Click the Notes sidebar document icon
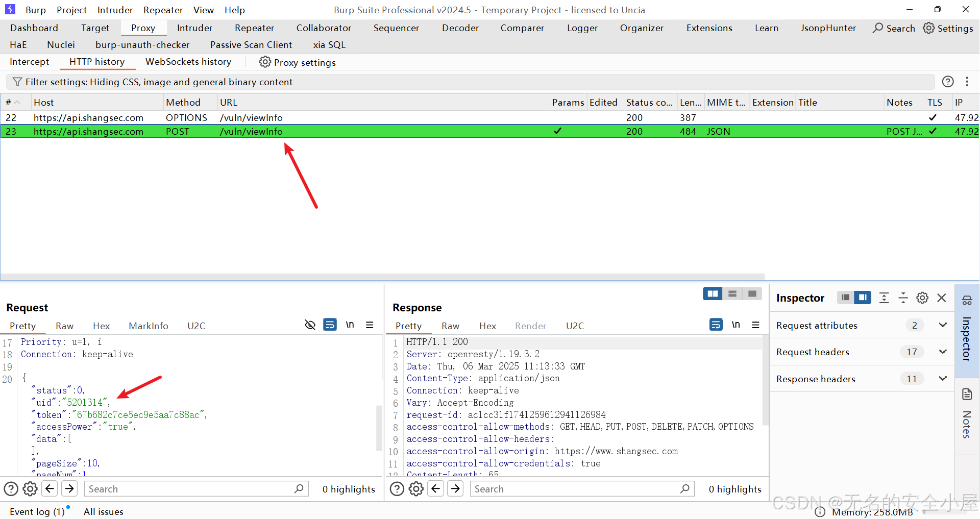This screenshot has width=980, height=519. 967,394
